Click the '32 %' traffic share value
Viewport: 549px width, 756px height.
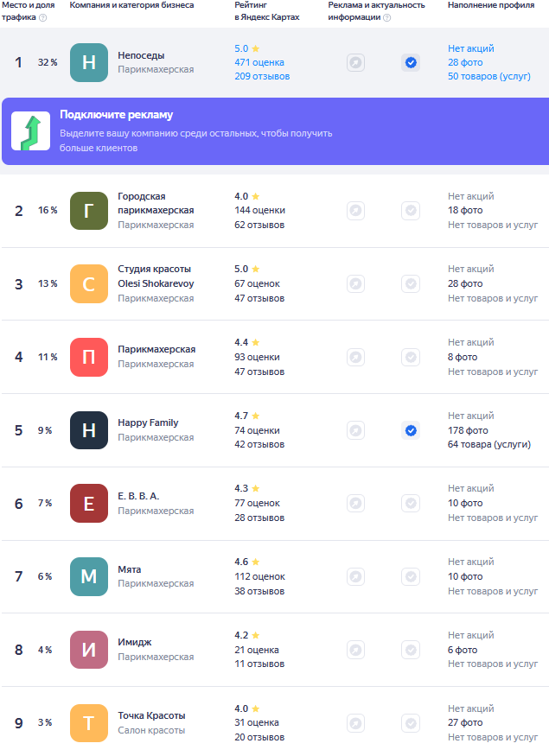tap(48, 63)
